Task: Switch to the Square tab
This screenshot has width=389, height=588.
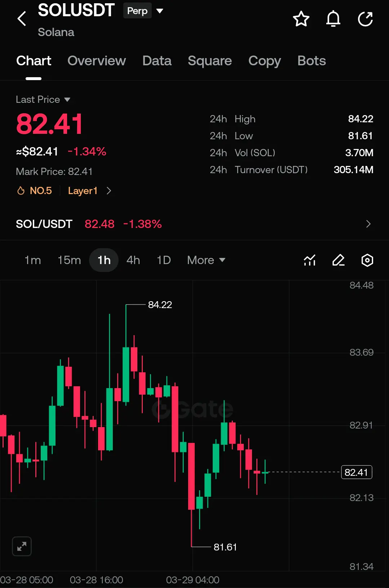Action: (x=210, y=61)
